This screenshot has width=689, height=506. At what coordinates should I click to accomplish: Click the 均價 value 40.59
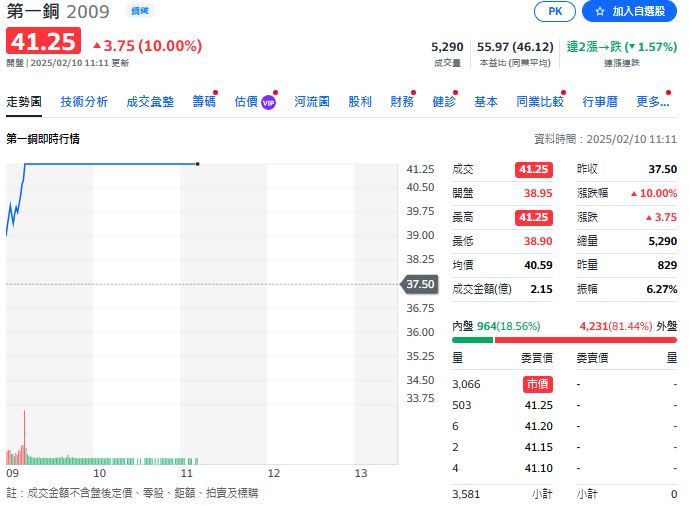click(538, 265)
